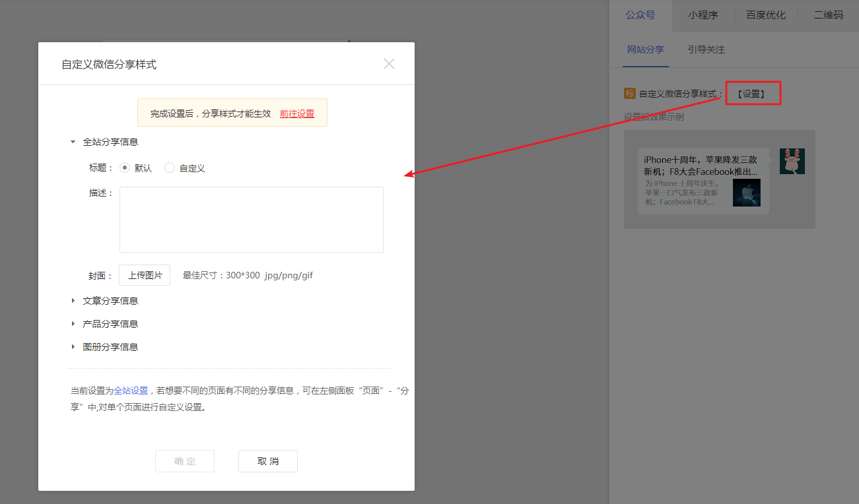Select the 默认 title radio button

(x=125, y=168)
